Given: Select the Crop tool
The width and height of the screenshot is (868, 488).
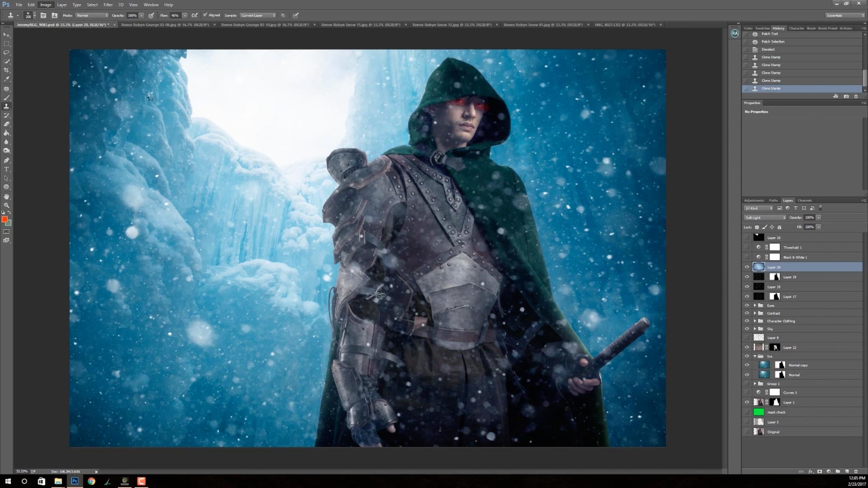Looking at the screenshot, I should (6, 70).
